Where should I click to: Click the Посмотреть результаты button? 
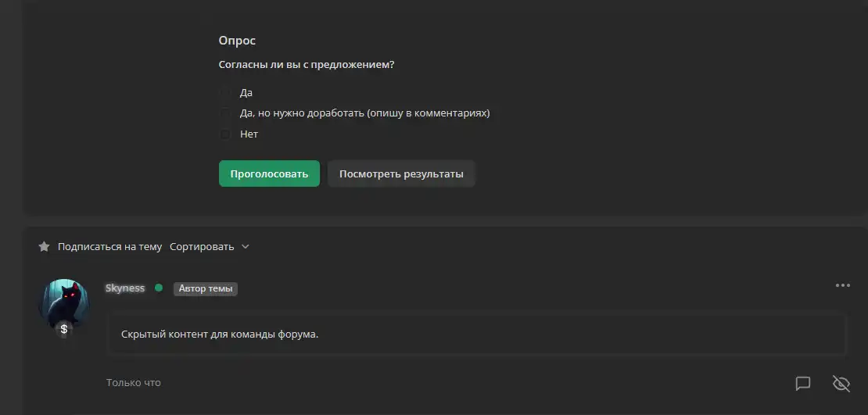click(401, 174)
